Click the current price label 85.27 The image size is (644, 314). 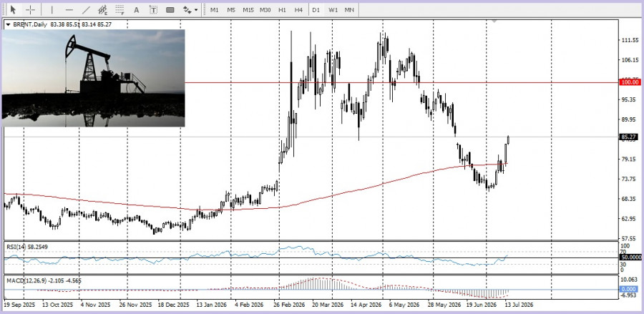[x=628, y=137]
